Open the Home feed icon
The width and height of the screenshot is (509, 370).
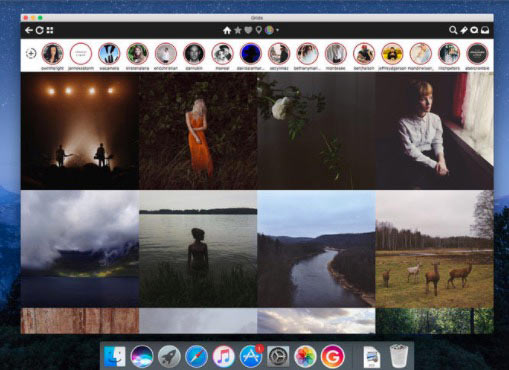[x=227, y=30]
